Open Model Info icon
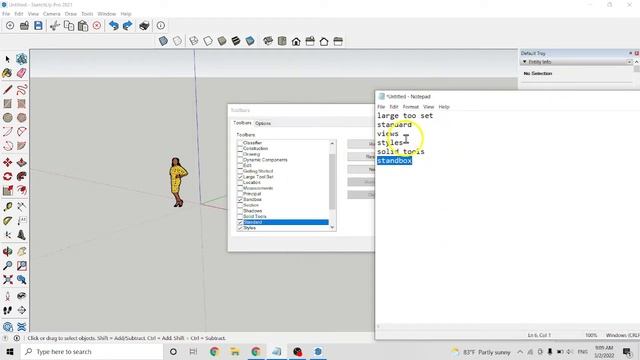The height and width of the screenshot is (360, 640). tap(161, 26)
